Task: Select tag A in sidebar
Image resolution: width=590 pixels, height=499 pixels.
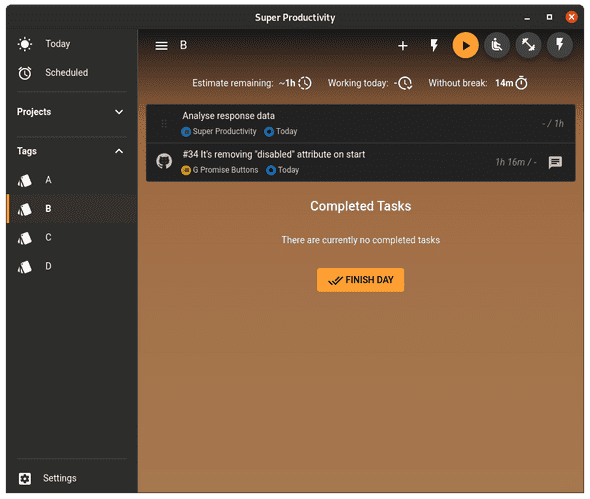Action: point(71,180)
